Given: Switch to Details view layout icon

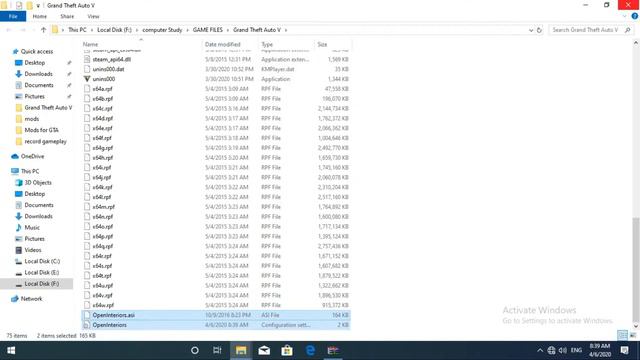Looking at the screenshot, I should (622, 335).
